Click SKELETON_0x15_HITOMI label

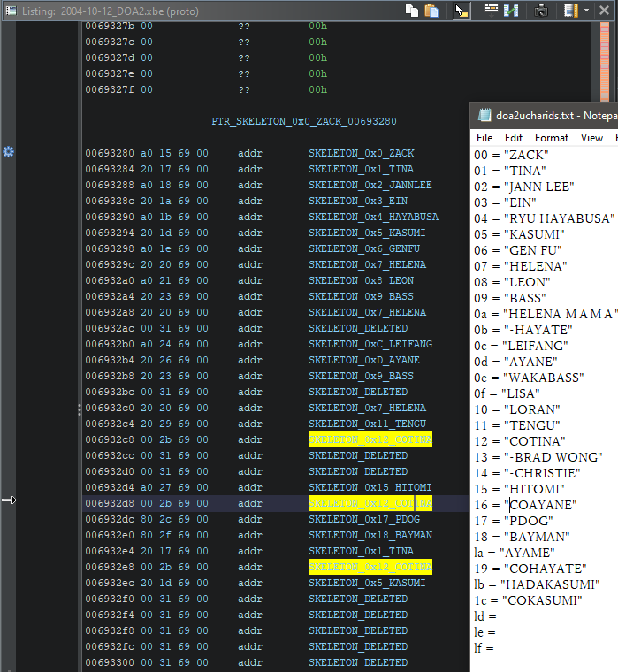tap(370, 487)
